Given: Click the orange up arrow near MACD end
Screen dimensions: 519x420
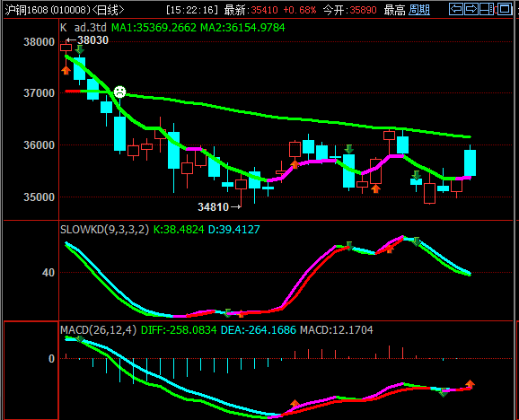Looking at the screenshot, I should click(x=470, y=384).
